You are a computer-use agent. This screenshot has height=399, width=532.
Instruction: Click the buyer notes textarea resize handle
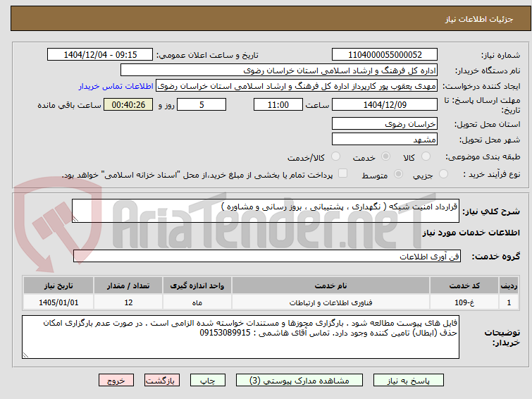click(x=25, y=355)
